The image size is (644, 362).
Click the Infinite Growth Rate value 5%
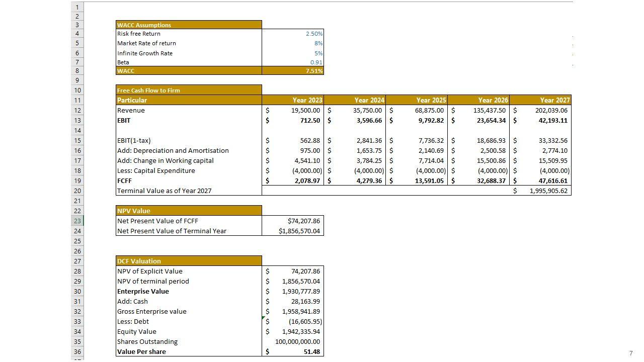[293, 53]
